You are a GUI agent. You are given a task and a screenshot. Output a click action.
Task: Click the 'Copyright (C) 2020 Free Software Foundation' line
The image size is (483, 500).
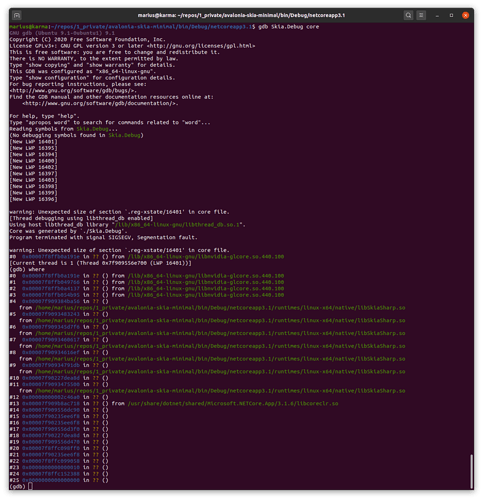[x=87, y=39]
